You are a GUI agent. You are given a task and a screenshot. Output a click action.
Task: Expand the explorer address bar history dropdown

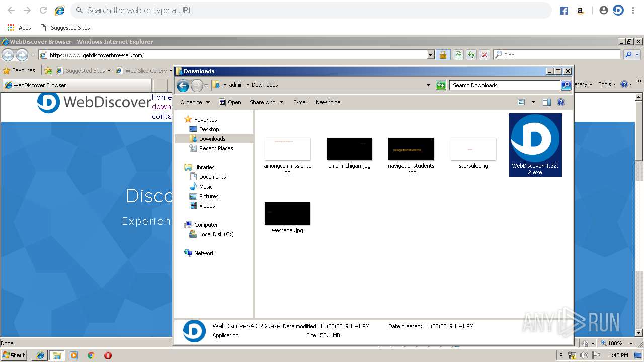428,85
